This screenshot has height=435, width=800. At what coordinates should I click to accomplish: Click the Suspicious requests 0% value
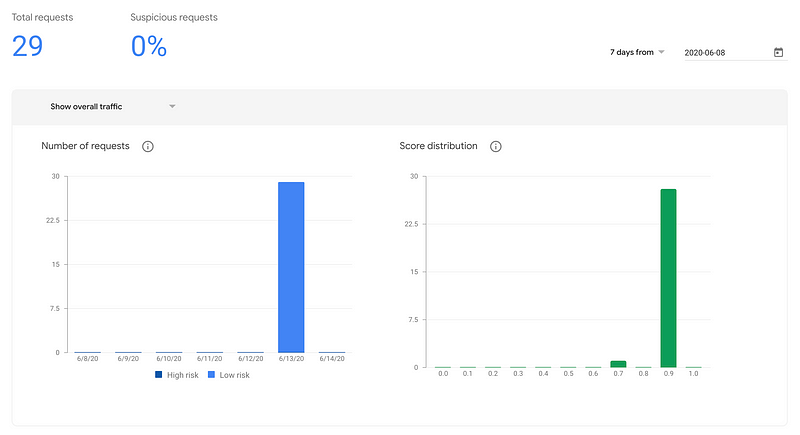coord(149,46)
